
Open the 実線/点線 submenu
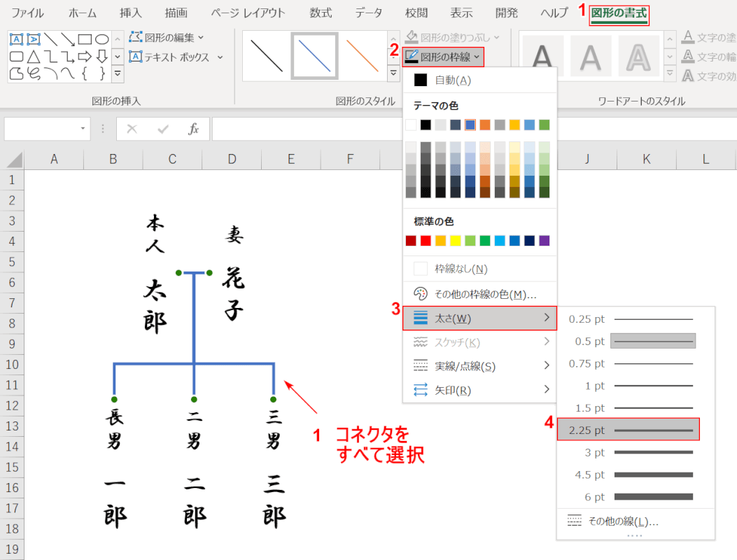tap(479, 365)
